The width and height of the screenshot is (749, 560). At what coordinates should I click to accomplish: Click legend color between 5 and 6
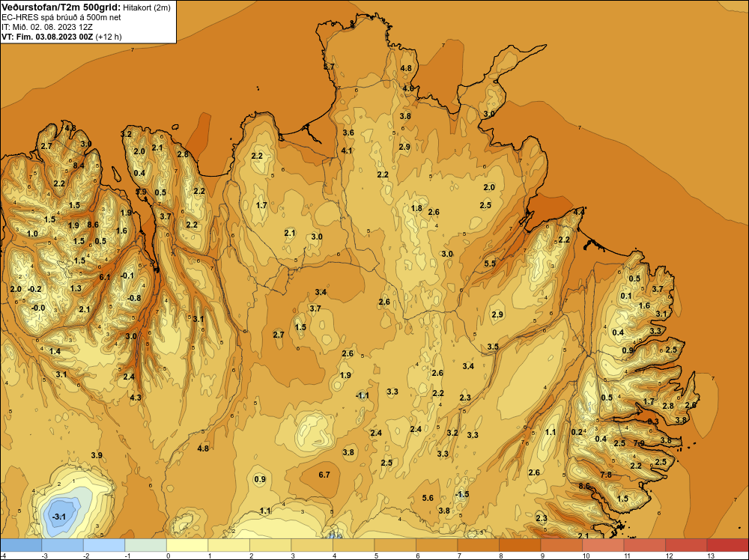tap(395, 545)
